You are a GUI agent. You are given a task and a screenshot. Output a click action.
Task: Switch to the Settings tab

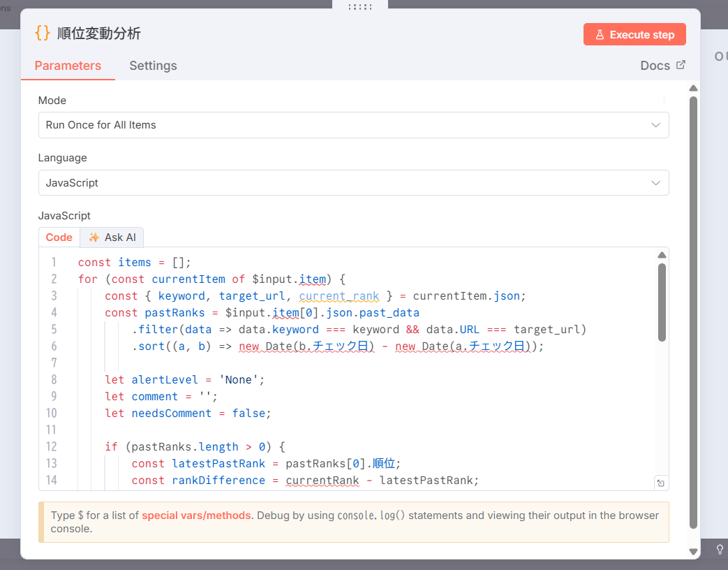click(153, 66)
